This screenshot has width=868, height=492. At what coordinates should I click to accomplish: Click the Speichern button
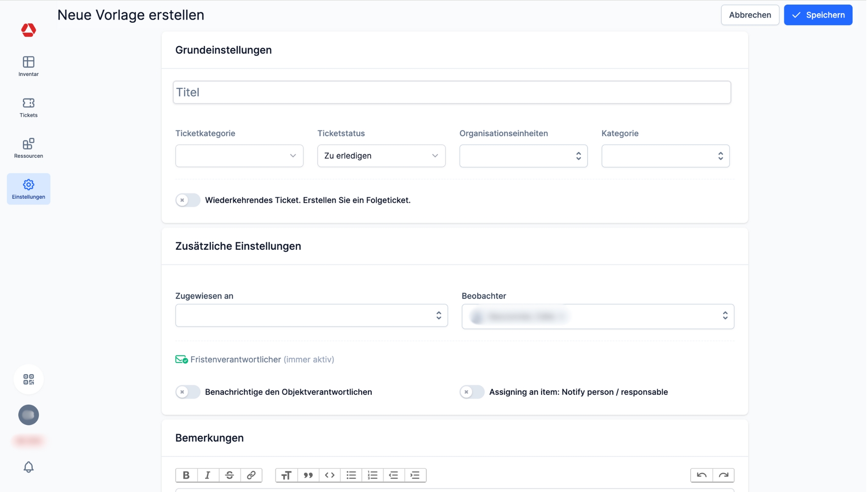pos(818,15)
